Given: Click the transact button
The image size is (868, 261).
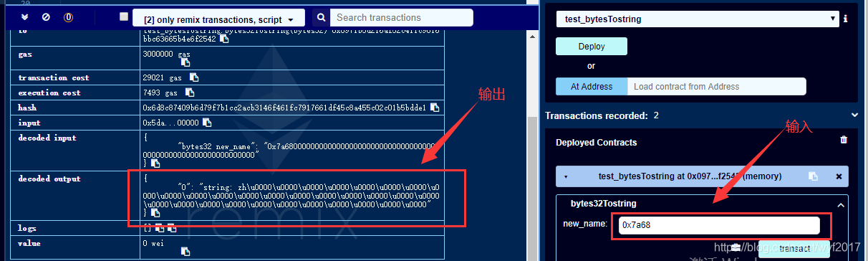Looking at the screenshot, I should 794,250.
